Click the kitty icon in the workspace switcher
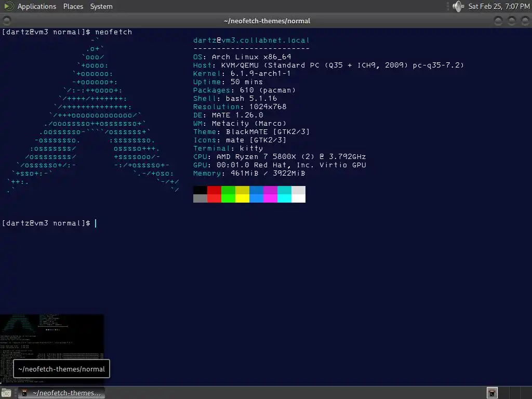 click(x=492, y=393)
